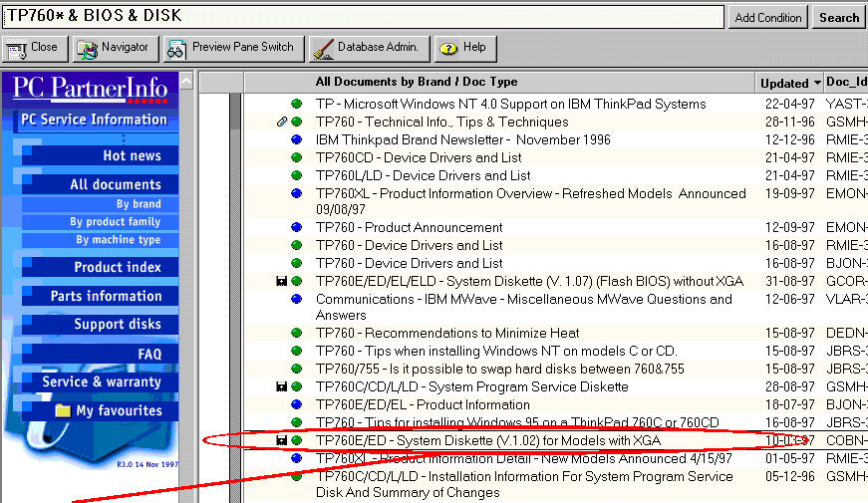Sort by the Doc_Id column header
The image size is (868, 503).
(x=846, y=83)
